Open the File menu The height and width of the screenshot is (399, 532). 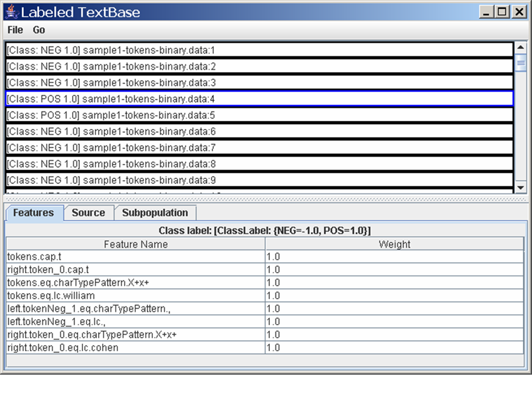(x=15, y=30)
